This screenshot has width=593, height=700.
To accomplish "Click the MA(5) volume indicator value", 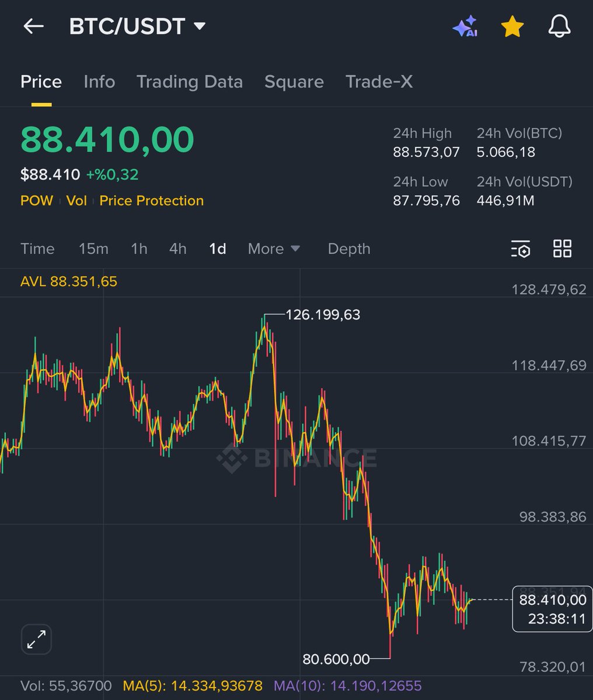I will pyautogui.click(x=193, y=686).
